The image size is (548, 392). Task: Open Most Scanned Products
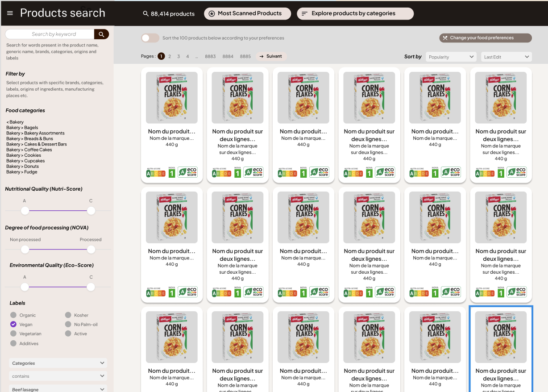pyautogui.click(x=248, y=14)
